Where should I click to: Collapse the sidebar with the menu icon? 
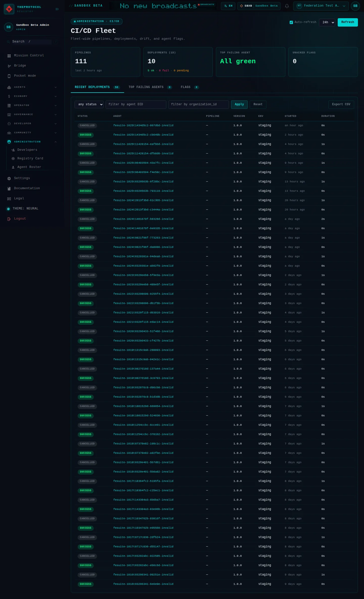(x=57, y=9)
